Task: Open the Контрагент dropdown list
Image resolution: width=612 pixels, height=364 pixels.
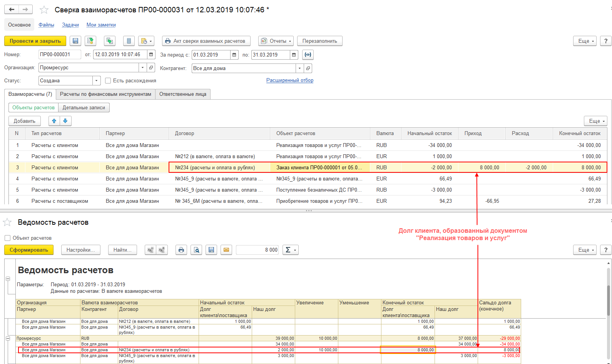Action: click(299, 68)
